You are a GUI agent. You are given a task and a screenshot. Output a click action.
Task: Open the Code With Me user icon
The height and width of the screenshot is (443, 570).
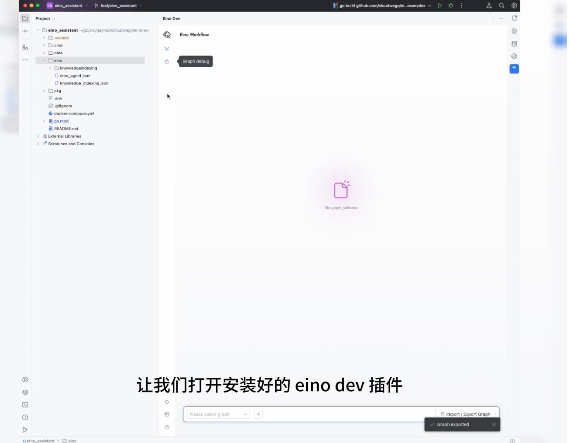(489, 5)
